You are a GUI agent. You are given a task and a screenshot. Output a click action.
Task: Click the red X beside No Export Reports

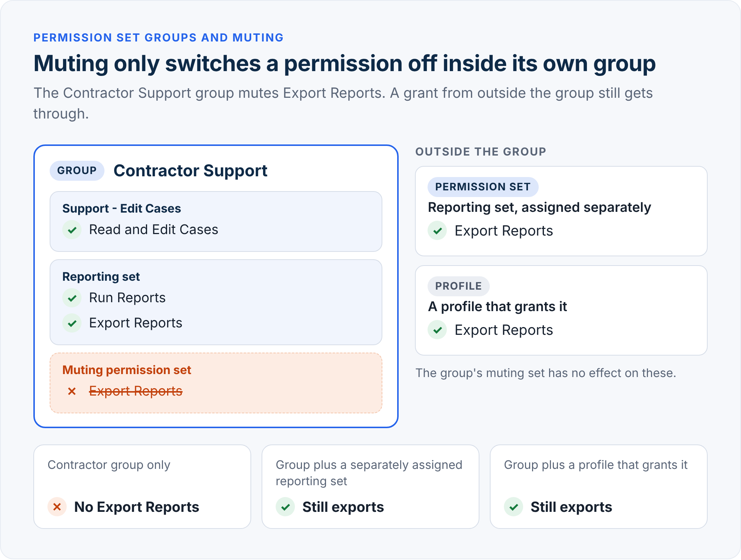click(57, 507)
